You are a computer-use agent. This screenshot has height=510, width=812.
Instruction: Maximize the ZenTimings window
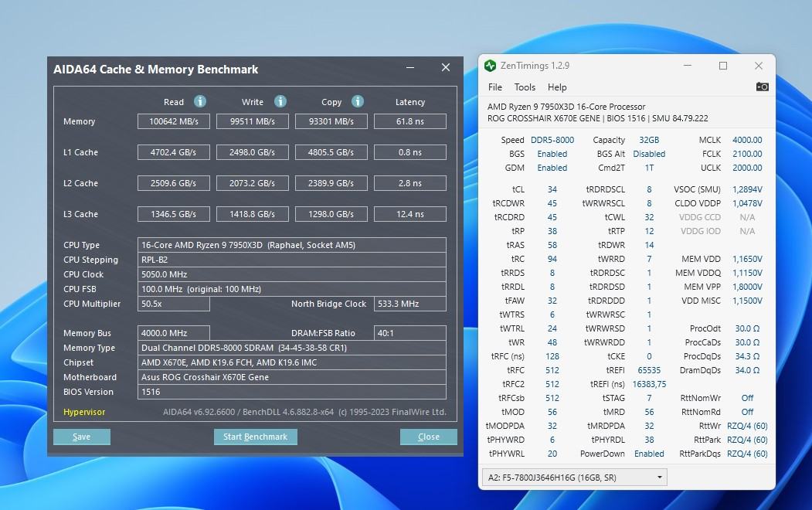[723, 66]
